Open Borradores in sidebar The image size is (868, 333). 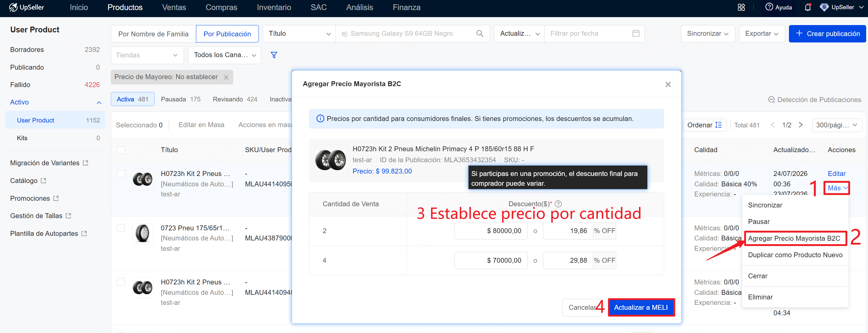point(55,49)
